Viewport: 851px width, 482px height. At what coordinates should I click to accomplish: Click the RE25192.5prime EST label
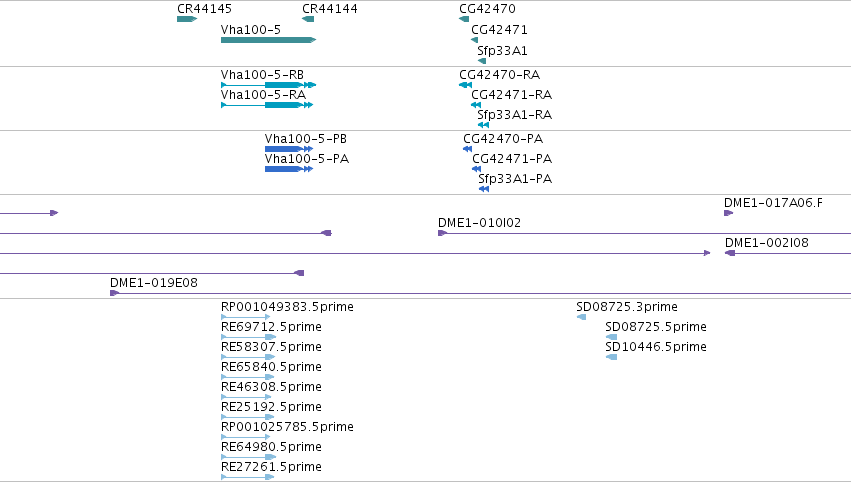pyautogui.click(x=271, y=408)
